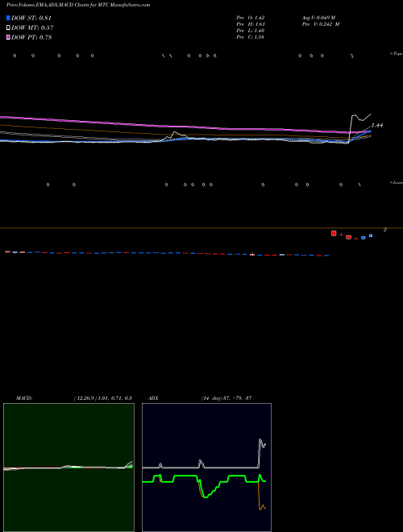Click the 1.44 price label on chart

pyautogui.click(x=377, y=125)
